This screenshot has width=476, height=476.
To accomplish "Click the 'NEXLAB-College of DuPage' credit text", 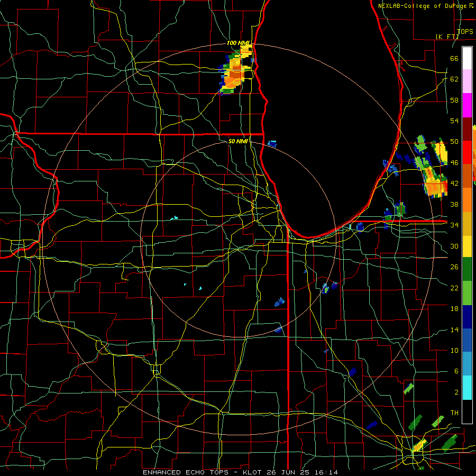I will click(422, 6).
